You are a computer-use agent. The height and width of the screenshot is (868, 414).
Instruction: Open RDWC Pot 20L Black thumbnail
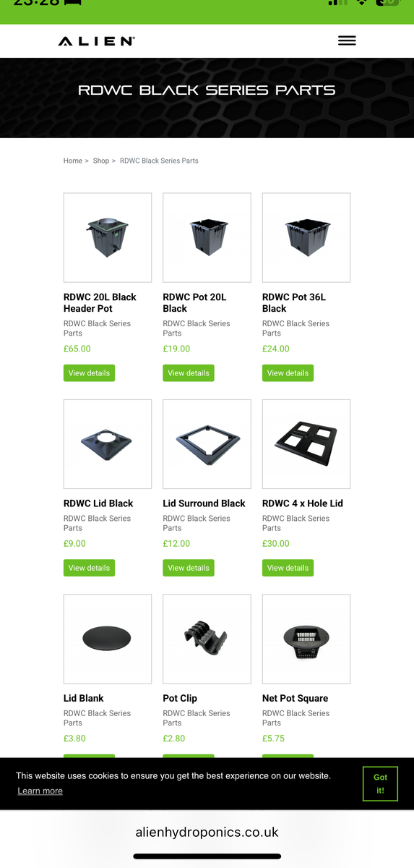pos(207,237)
